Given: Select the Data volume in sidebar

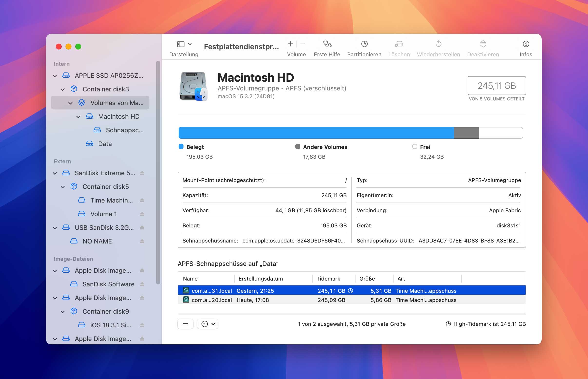Looking at the screenshot, I should click(100, 144).
